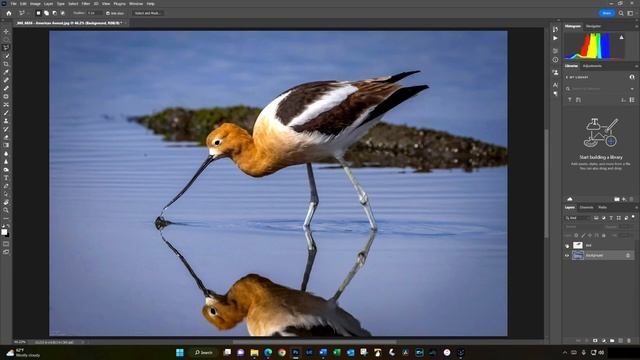Screen dimensions: 640x360
Task: Toggle visibility of the top layer
Action: click(x=567, y=245)
